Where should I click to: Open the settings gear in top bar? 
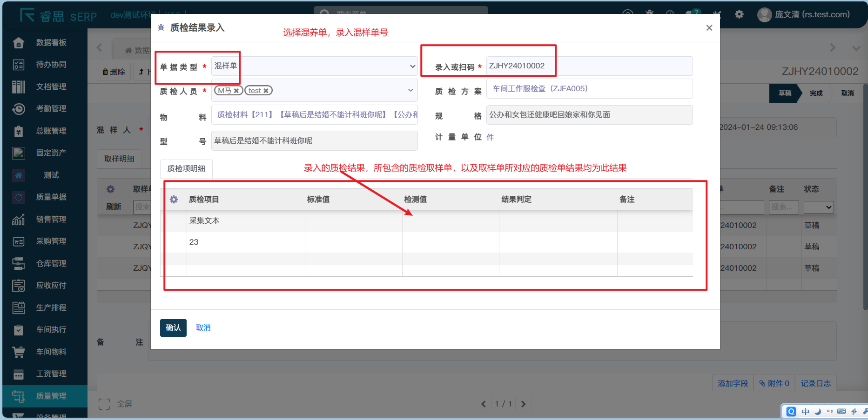739,14
